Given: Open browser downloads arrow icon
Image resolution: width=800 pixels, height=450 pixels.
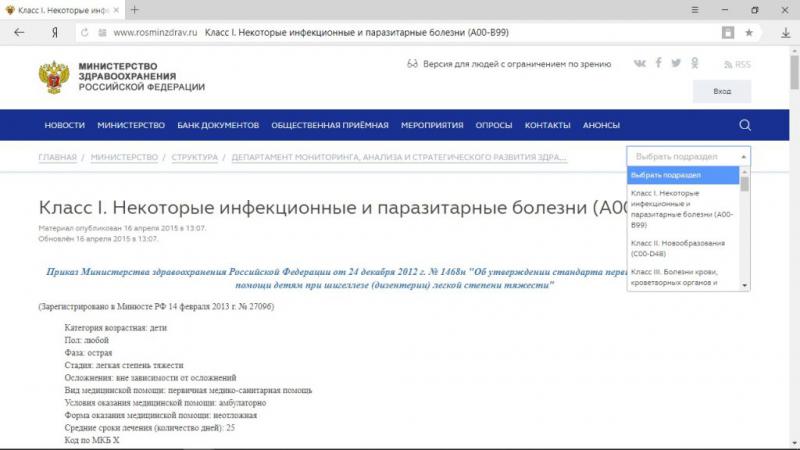Looking at the screenshot, I should coord(778,32).
